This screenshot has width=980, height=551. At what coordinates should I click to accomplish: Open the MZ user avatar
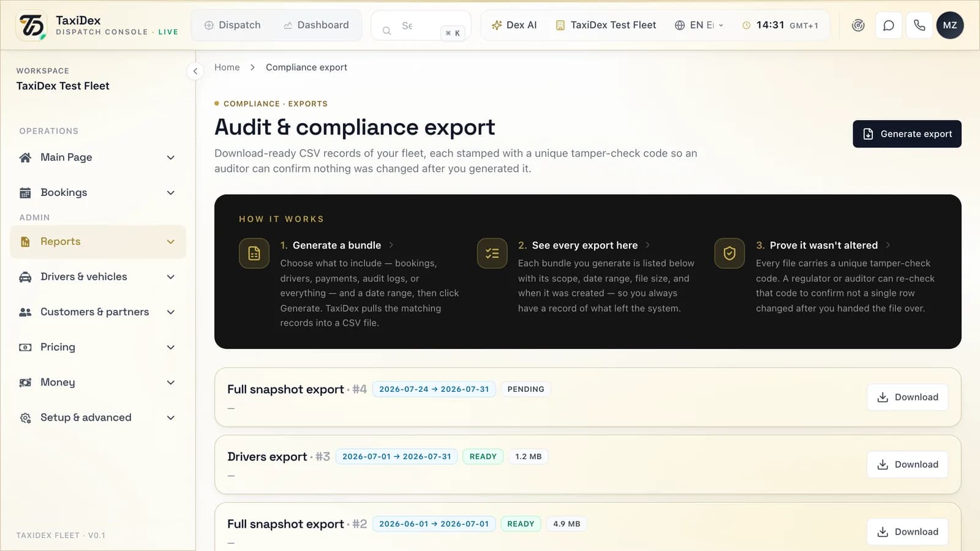(950, 25)
